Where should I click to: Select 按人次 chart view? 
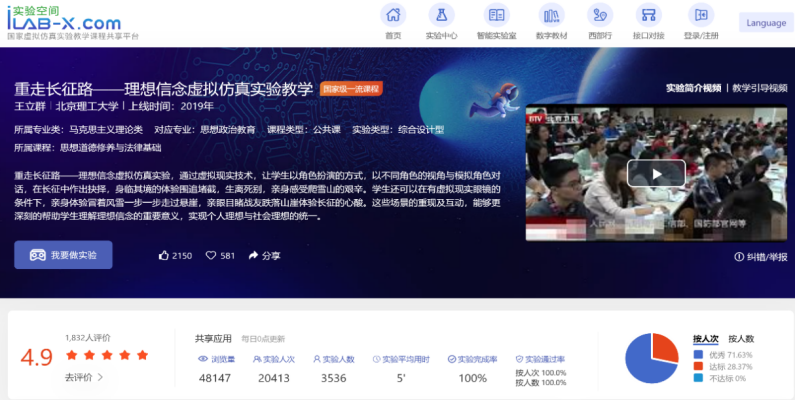tap(706, 339)
